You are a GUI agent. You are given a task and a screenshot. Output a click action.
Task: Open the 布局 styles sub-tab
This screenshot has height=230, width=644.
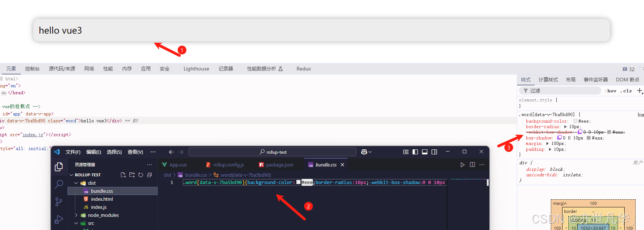pyautogui.click(x=571, y=80)
